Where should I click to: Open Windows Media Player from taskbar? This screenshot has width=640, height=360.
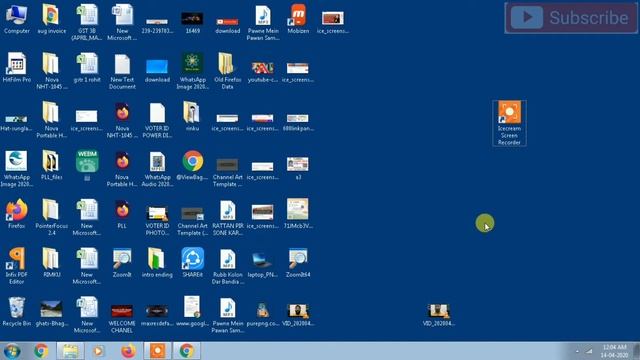[98, 351]
